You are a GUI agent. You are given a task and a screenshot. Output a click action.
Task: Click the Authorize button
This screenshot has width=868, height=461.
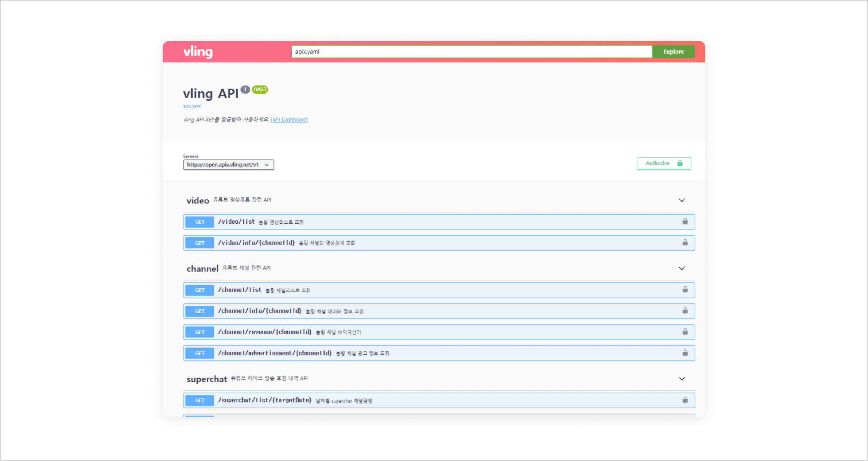point(664,163)
